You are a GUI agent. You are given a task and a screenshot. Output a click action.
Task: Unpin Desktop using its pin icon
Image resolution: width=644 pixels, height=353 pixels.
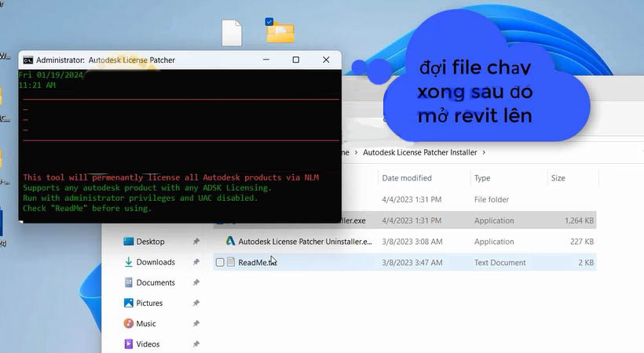tap(196, 242)
